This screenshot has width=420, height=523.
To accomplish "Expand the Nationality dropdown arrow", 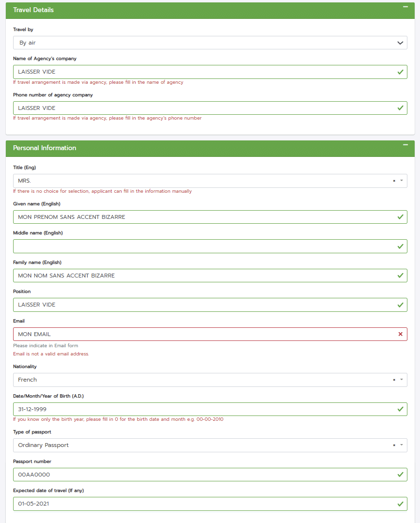I will pos(402,380).
